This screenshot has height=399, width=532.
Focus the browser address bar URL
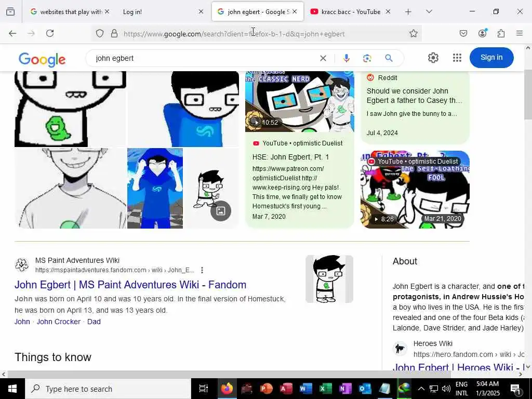(234, 34)
